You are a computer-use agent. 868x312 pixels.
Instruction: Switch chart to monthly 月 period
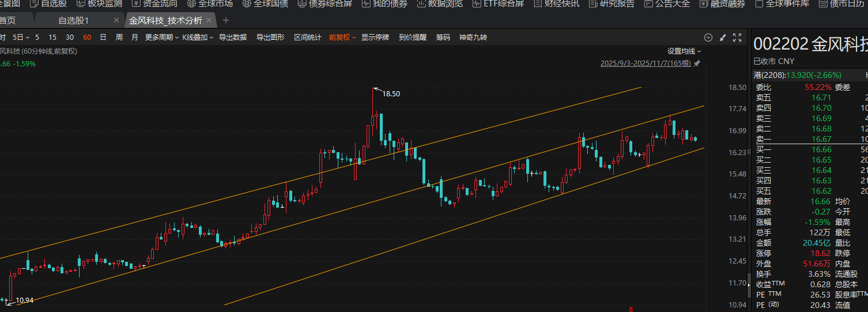(x=135, y=37)
